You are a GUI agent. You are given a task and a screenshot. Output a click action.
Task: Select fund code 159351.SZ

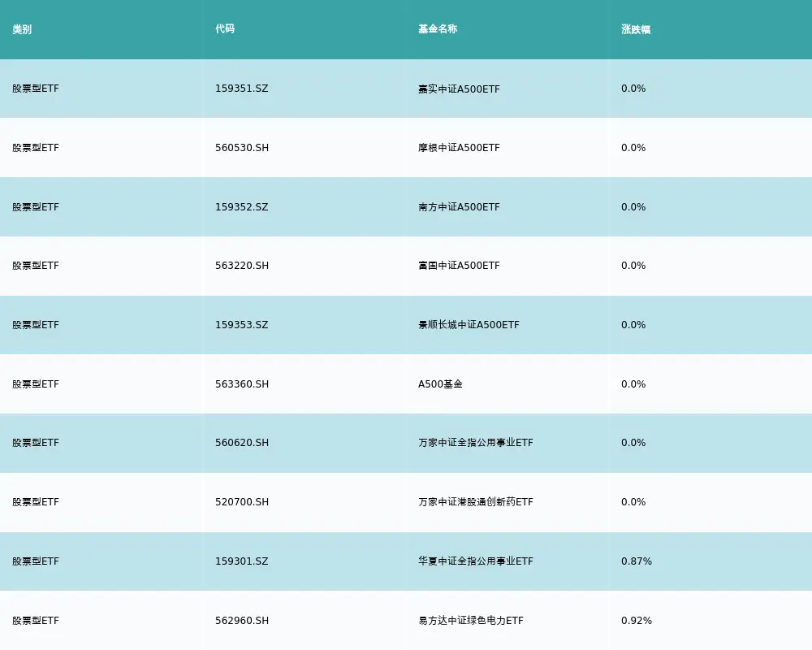point(242,89)
